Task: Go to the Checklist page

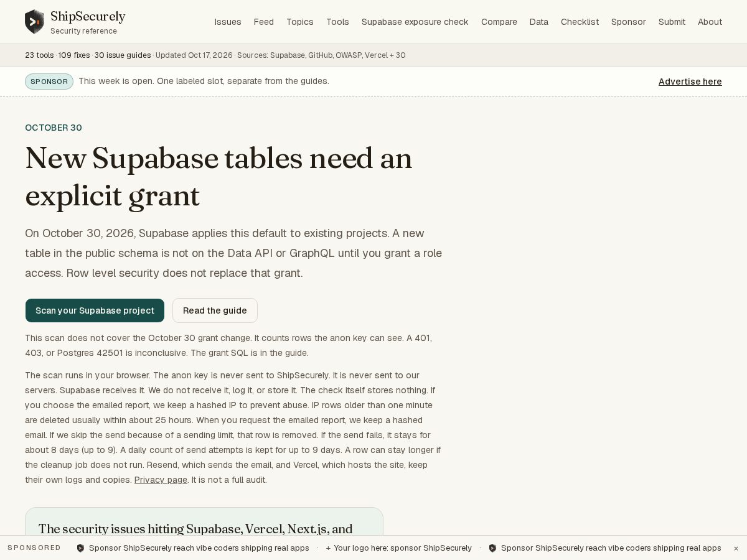Action: [x=580, y=22]
